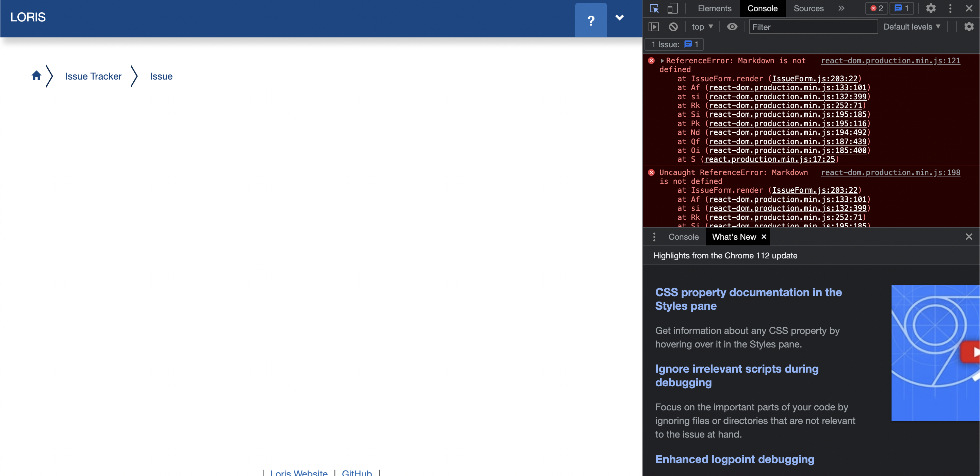
Task: Open DevTools settings gear
Action: [931, 8]
